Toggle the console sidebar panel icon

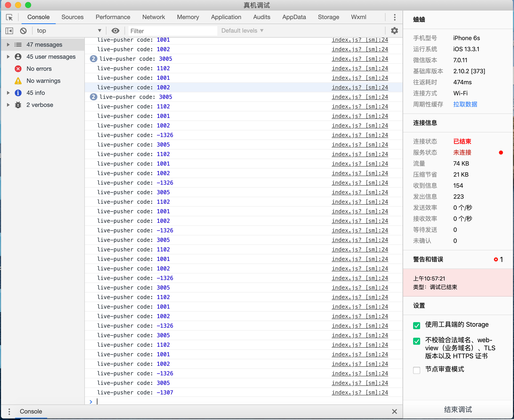[x=9, y=31]
